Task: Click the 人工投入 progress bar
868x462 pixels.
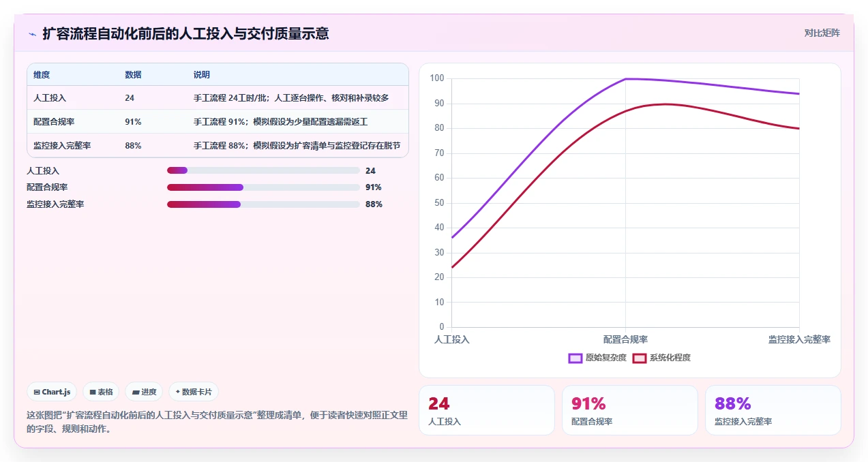Action: click(x=263, y=171)
